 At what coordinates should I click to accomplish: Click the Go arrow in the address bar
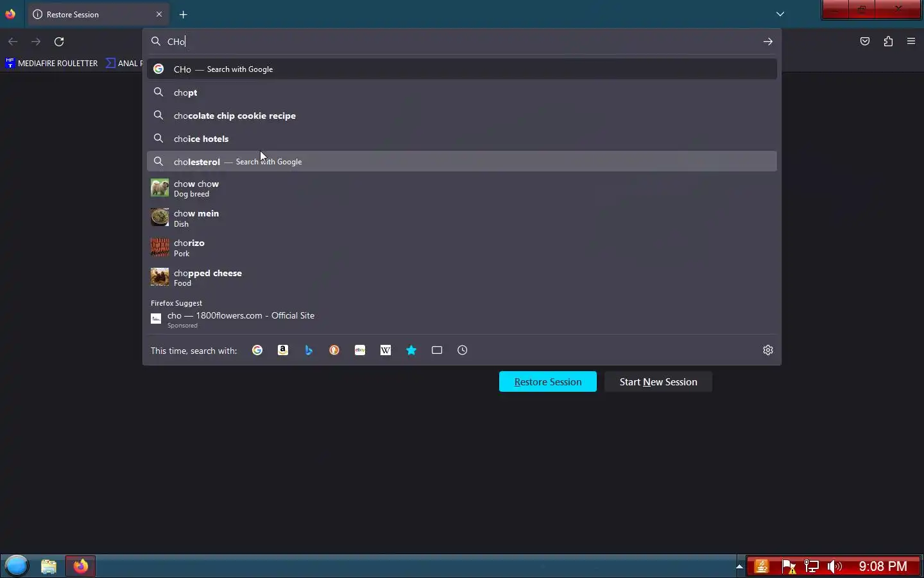[768, 41]
